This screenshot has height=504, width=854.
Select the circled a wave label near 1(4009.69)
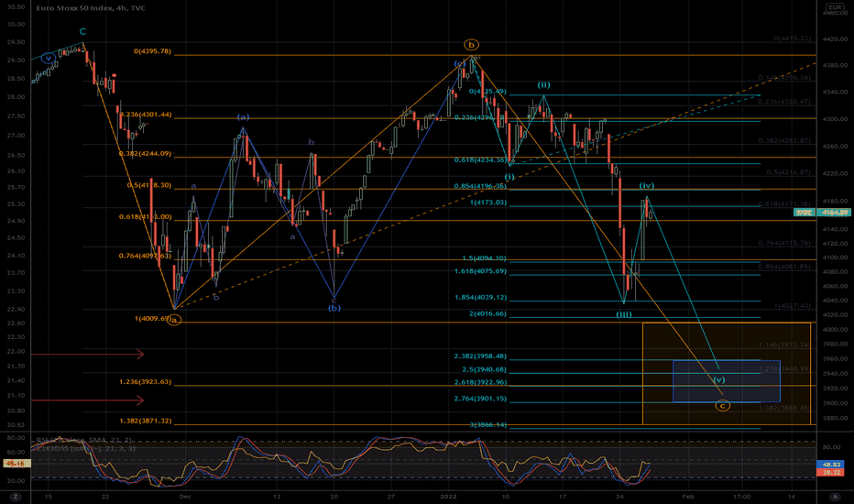point(174,320)
